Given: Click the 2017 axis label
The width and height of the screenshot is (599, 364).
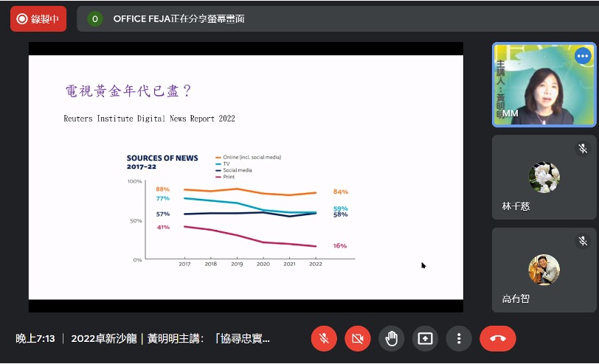Looking at the screenshot, I should pyautogui.click(x=184, y=264).
